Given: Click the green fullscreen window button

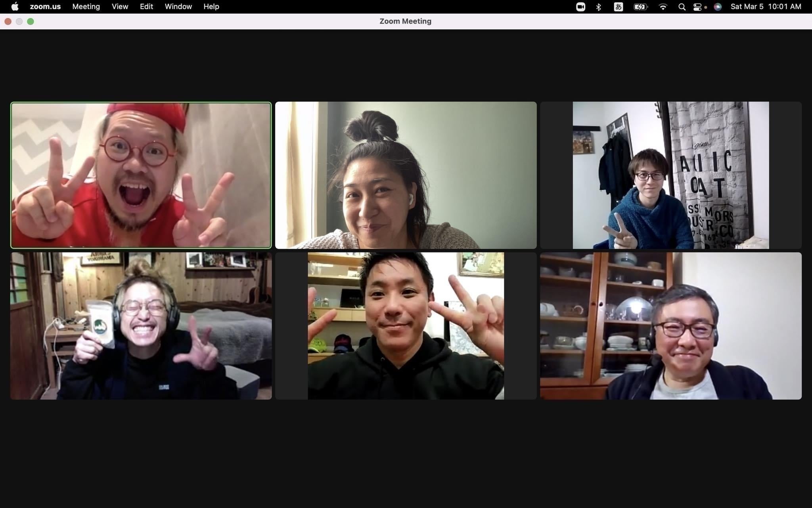Looking at the screenshot, I should tap(31, 21).
